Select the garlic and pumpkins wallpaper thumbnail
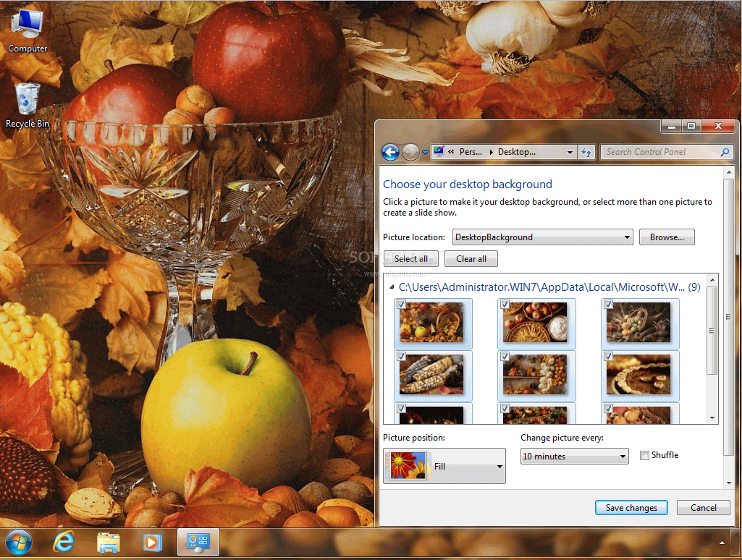 pyautogui.click(x=536, y=375)
